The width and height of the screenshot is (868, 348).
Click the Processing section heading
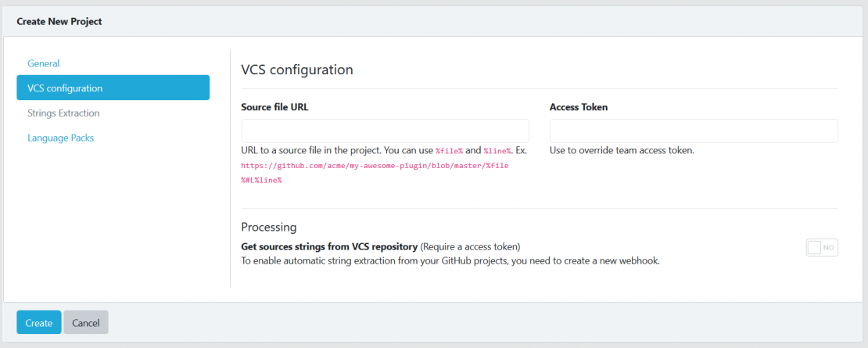point(269,227)
